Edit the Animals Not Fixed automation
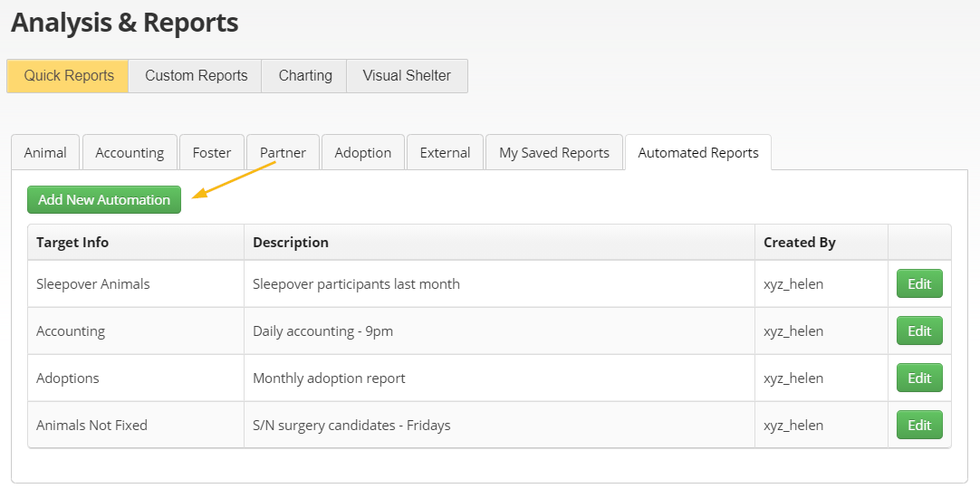This screenshot has width=980, height=498. click(919, 425)
